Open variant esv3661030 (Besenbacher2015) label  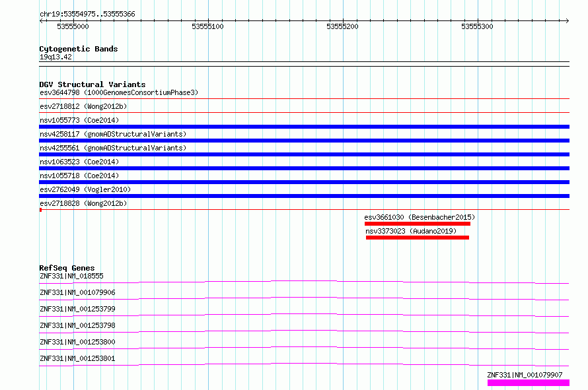coord(420,217)
